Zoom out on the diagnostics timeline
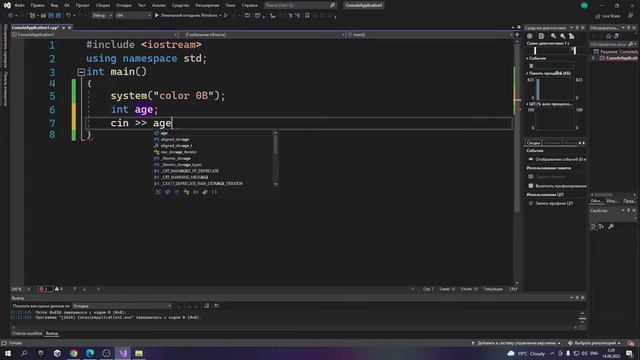640x360 pixels. click(562, 36)
